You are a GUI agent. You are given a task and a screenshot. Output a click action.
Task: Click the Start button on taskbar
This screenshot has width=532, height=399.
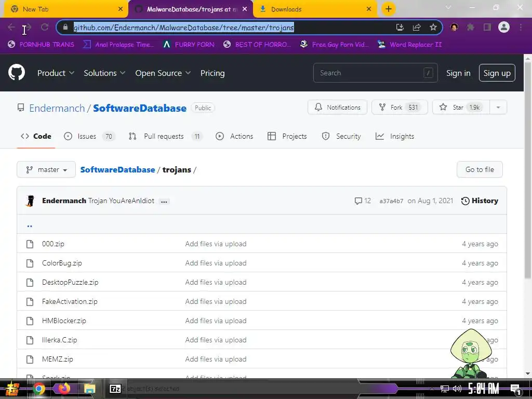(x=12, y=389)
